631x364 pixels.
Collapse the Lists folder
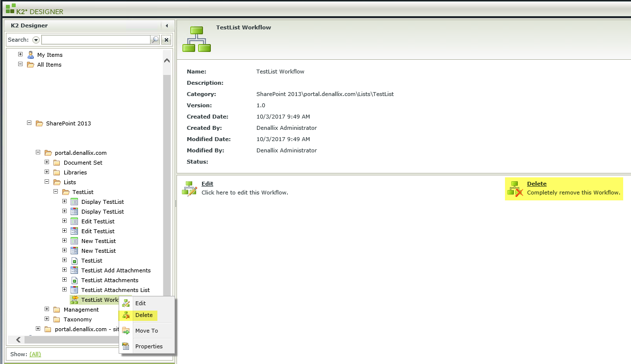[x=47, y=182]
